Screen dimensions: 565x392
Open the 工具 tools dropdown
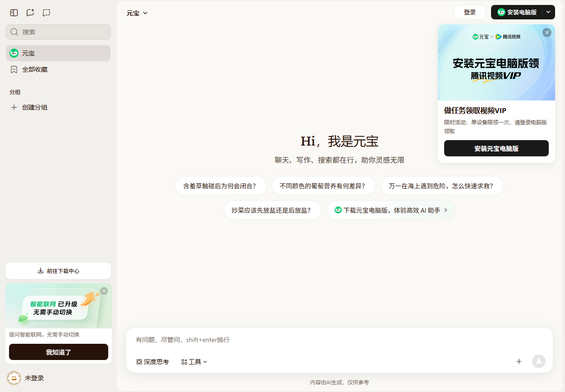click(194, 362)
